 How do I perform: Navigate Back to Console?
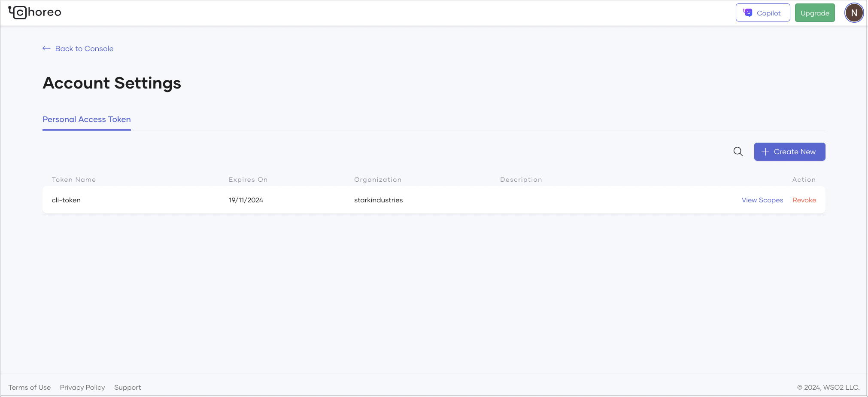[x=84, y=48]
